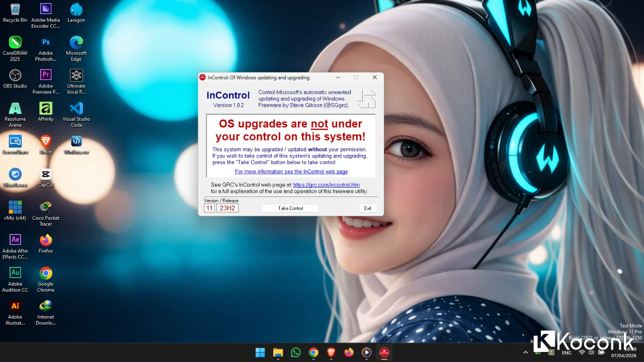Viewport: 644px width, 362px height.
Task: Click the release field showing 23H2
Action: [x=227, y=208]
